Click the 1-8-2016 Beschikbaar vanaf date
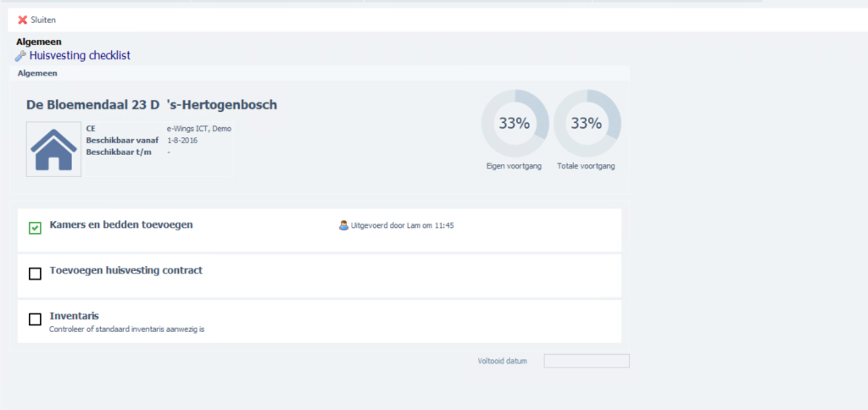The image size is (868, 410). pyautogui.click(x=182, y=140)
